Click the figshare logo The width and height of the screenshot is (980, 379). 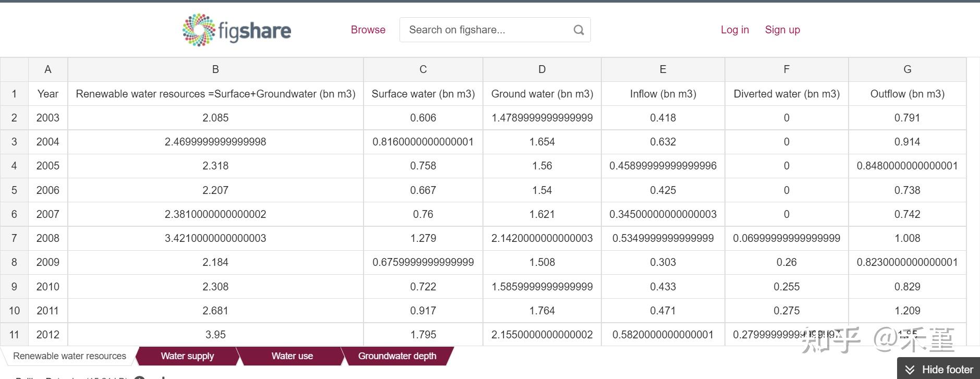pos(237,30)
